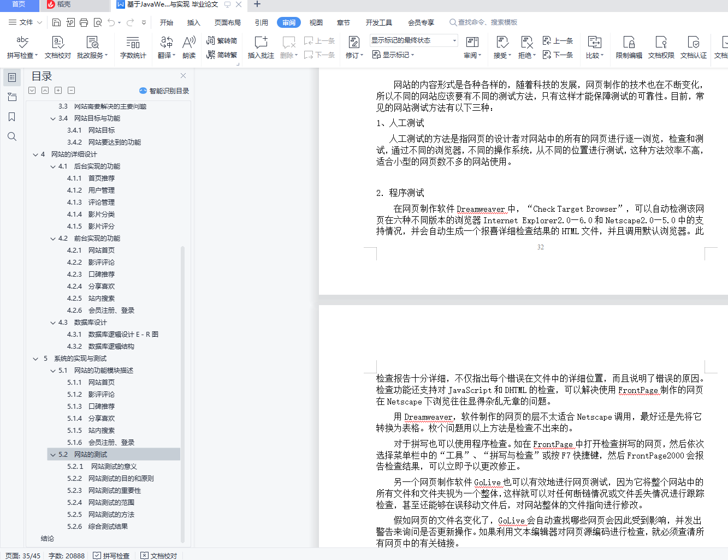The width and height of the screenshot is (728, 560).
Task: Open the review pane (审阅)
Action: click(472, 47)
